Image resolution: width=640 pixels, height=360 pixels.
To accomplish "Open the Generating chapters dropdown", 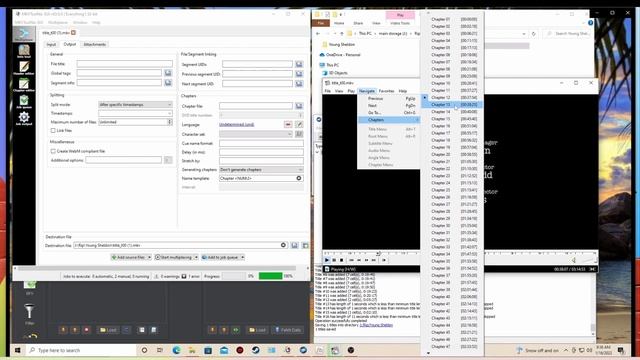I will [x=261, y=169].
